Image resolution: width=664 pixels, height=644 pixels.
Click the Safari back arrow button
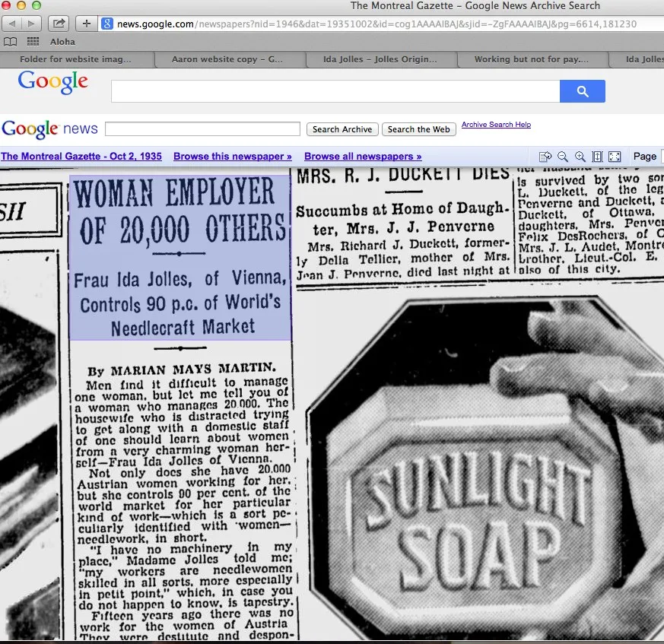pos(12,24)
